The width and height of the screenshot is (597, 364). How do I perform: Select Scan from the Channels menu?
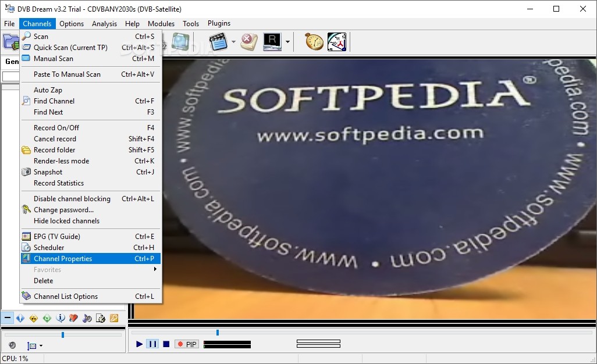[91, 37]
